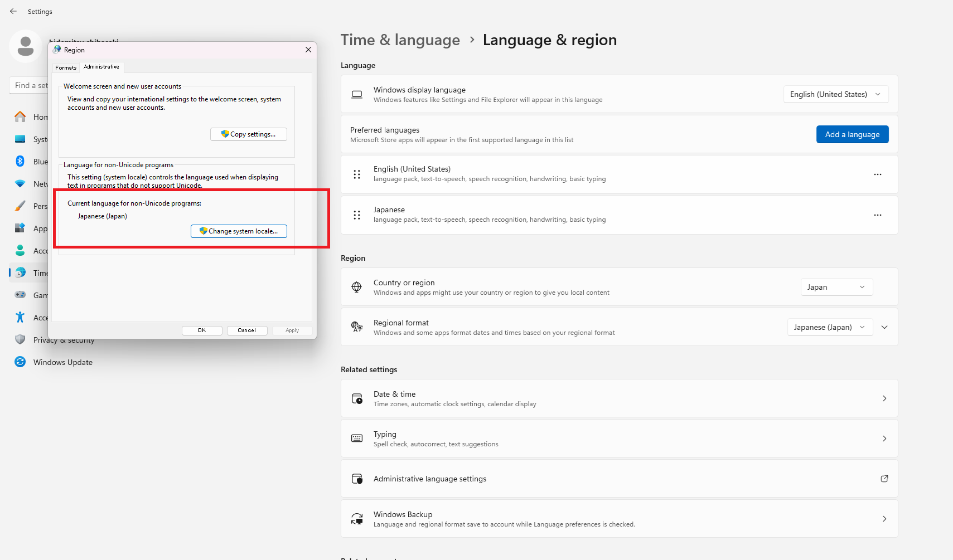The height and width of the screenshot is (560, 953).
Task: Click the Find a setting search box
Action: (x=29, y=85)
